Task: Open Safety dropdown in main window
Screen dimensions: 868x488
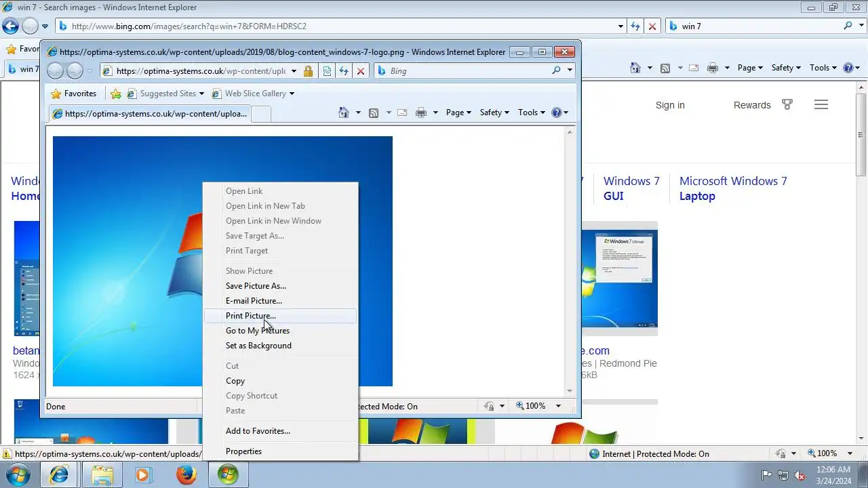Action: 786,68
